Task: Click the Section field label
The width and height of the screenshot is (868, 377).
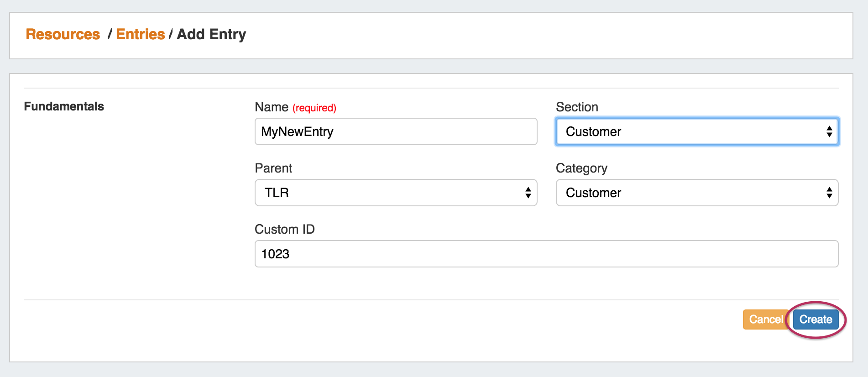Action: coord(577,107)
